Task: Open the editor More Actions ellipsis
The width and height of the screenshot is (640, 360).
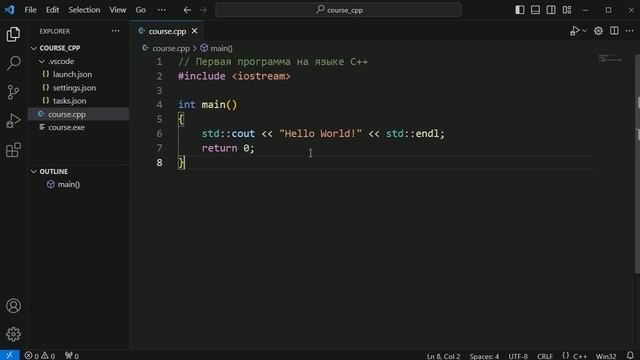Action: tap(629, 31)
